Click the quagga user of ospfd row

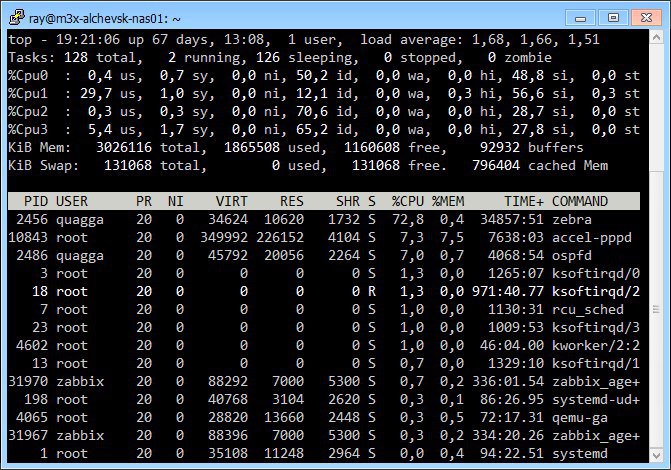click(x=80, y=256)
